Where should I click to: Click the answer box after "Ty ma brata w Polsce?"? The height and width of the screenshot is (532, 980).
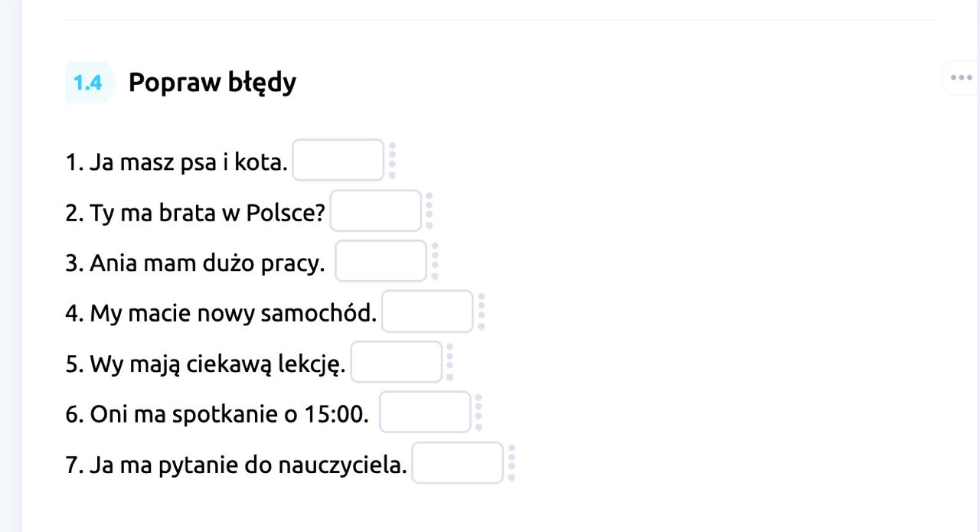pyautogui.click(x=375, y=211)
